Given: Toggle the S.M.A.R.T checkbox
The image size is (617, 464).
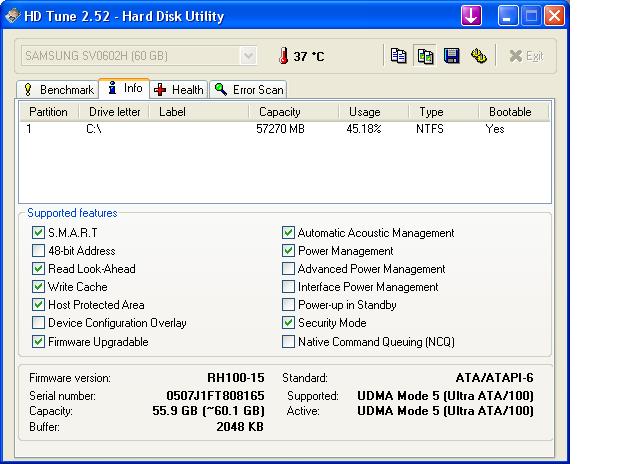Looking at the screenshot, I should (38, 233).
